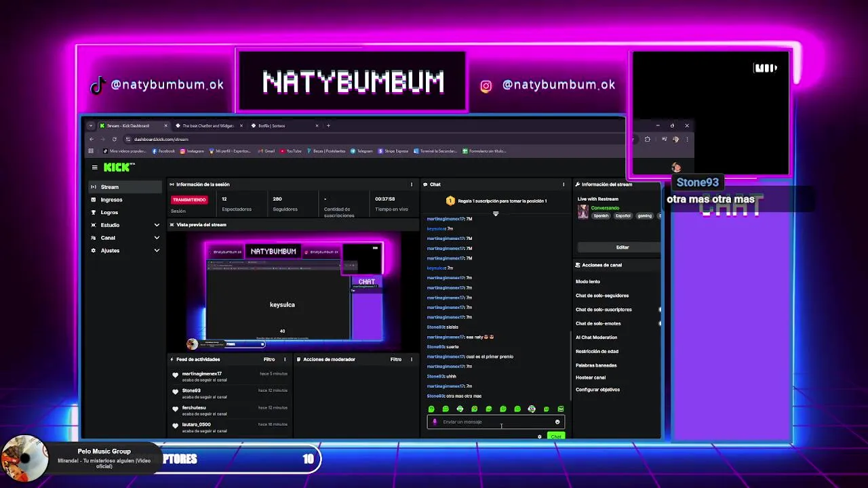The height and width of the screenshot is (488, 868).
Task: Click the Ajustes gear icon
Action: 94,251
